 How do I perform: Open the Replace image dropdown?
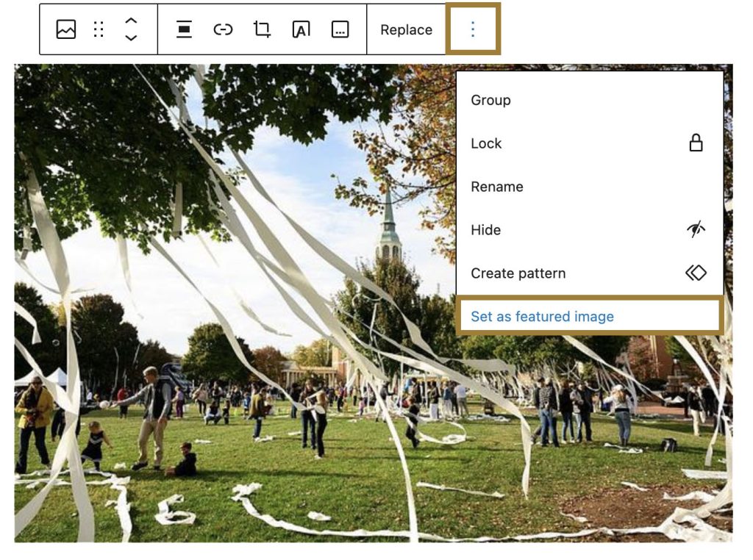(x=406, y=30)
